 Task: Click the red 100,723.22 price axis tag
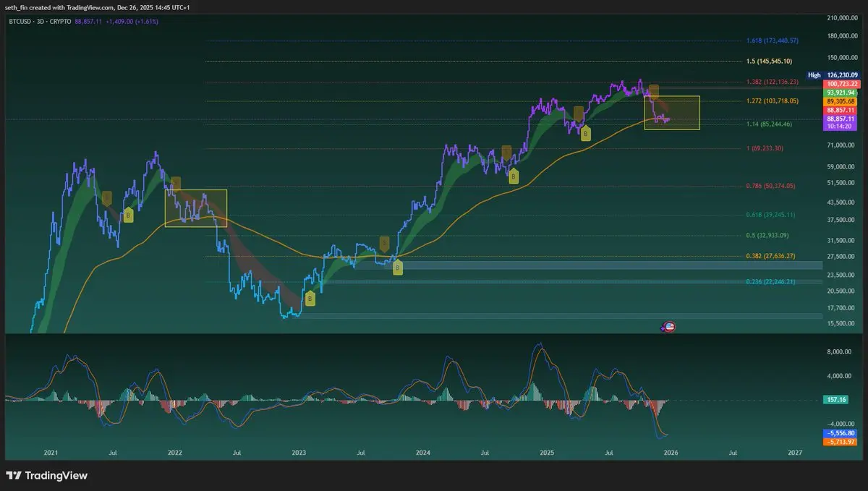pyautogui.click(x=842, y=84)
